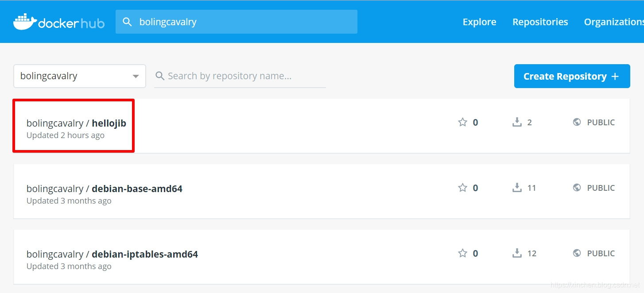The width and height of the screenshot is (644, 293).
Task: Click the download icon for hellojib
Action: (517, 122)
